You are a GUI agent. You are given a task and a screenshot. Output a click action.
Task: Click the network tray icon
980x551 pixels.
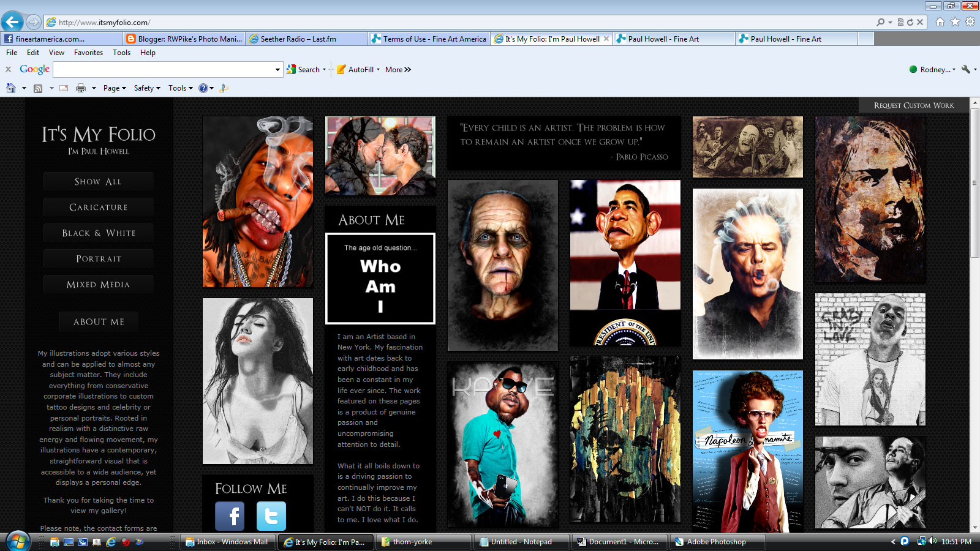[921, 541]
